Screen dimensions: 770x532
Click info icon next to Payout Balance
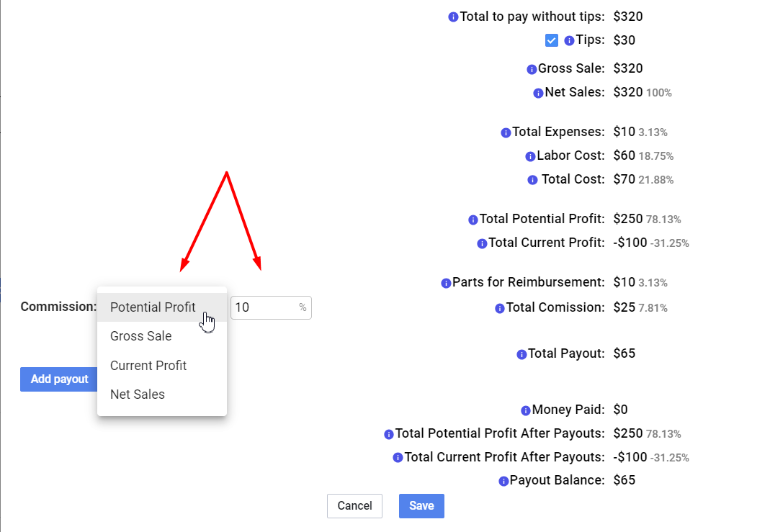coord(503,482)
